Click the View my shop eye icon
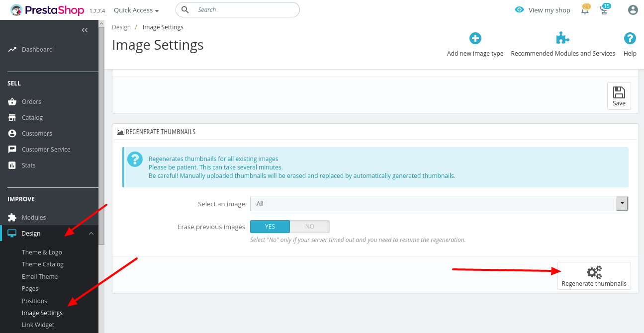 520,9
